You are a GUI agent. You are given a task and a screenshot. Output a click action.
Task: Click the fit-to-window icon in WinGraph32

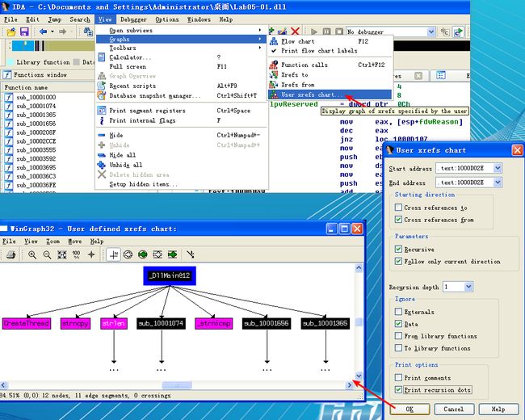[x=62, y=255]
